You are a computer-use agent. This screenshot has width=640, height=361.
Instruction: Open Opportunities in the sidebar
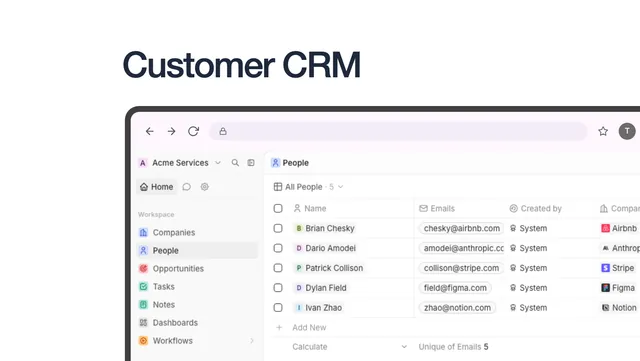pyautogui.click(x=198, y=268)
